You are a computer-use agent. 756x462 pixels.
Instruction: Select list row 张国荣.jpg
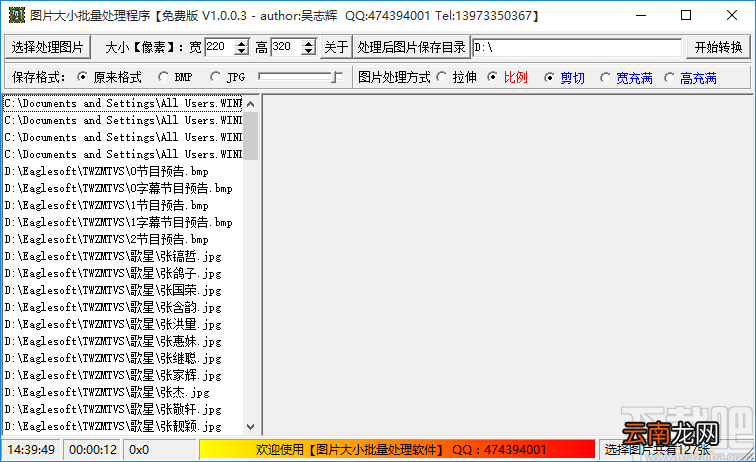point(123,290)
